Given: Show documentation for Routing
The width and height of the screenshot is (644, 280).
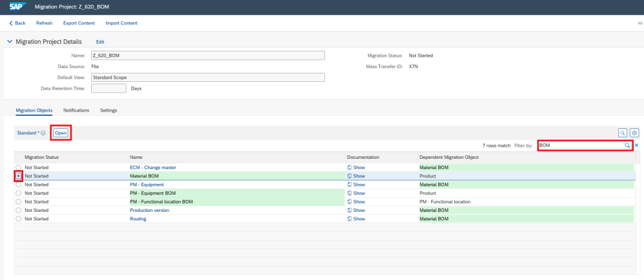Looking at the screenshot, I should tap(356, 219).
